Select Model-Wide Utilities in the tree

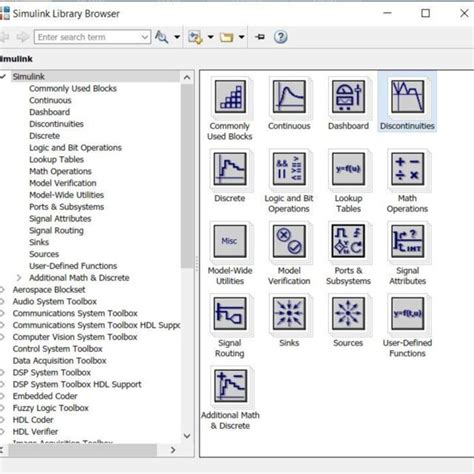(x=66, y=195)
